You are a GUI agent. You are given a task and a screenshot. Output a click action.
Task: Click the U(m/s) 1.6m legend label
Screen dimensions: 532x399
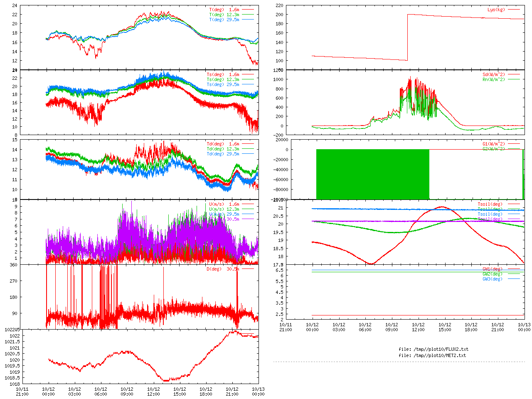224,204
